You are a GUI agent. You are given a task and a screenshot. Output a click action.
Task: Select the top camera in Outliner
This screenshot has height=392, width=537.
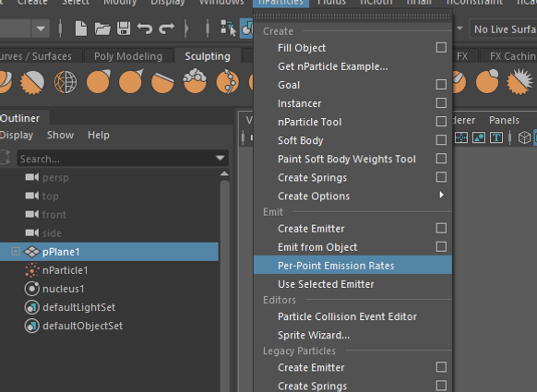[x=50, y=196]
